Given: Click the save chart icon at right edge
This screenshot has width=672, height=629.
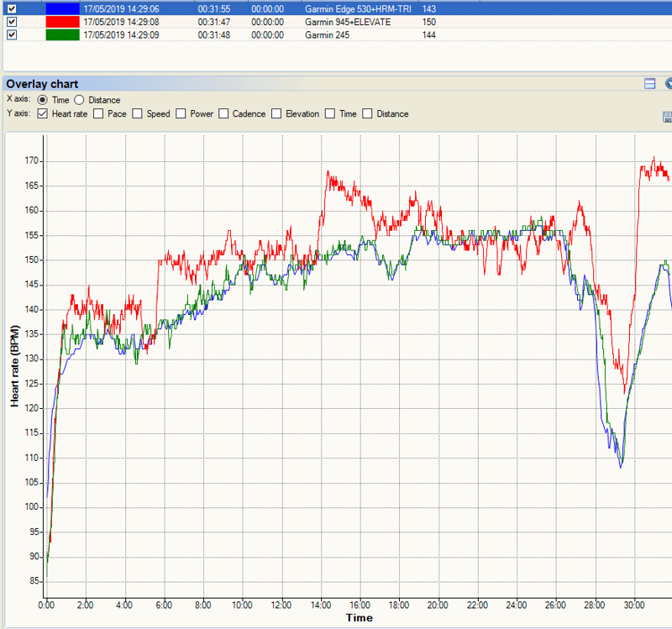Looking at the screenshot, I should click(x=667, y=117).
